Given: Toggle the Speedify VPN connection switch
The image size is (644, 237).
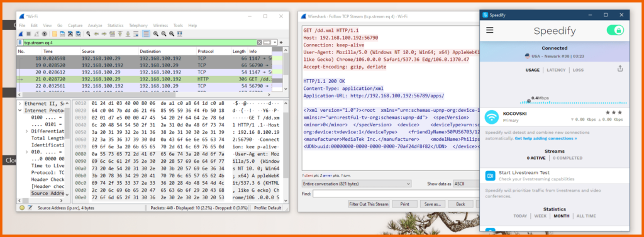Looking at the screenshot, I should tap(615, 30).
